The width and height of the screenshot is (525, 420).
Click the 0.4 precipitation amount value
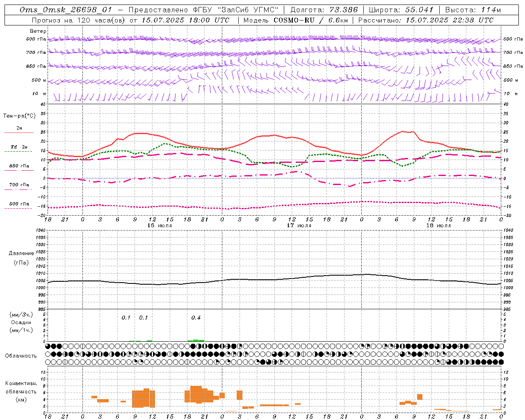(x=196, y=318)
